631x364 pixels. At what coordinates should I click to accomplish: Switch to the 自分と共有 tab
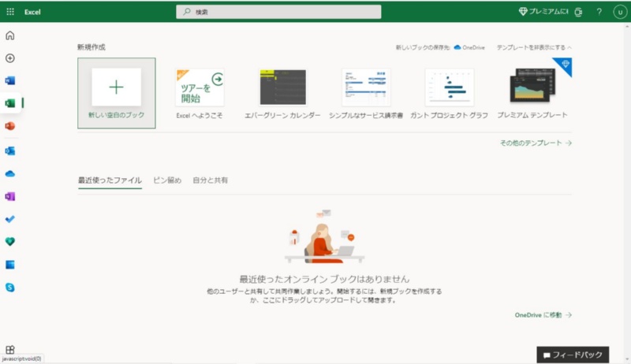(212, 180)
